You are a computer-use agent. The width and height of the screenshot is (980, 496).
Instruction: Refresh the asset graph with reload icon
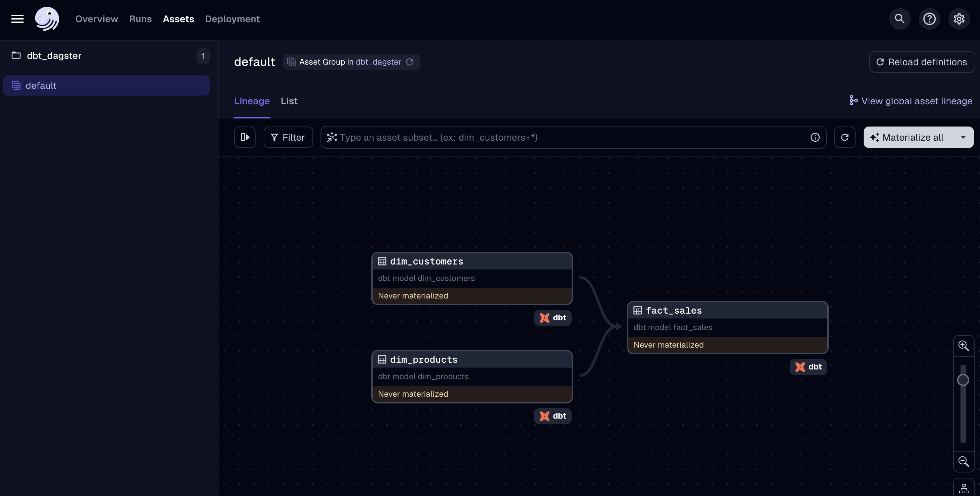(x=844, y=137)
